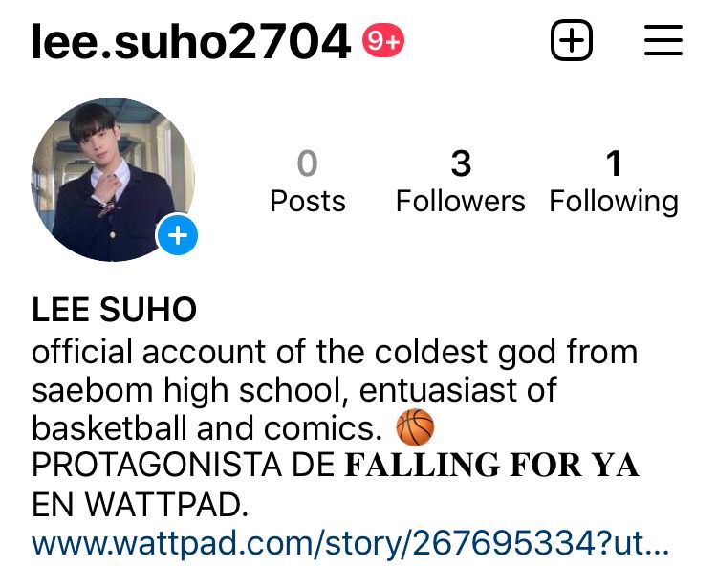Click the bold FALLING FOR YA text
Screen dimensions: 717x588
pos(492,466)
